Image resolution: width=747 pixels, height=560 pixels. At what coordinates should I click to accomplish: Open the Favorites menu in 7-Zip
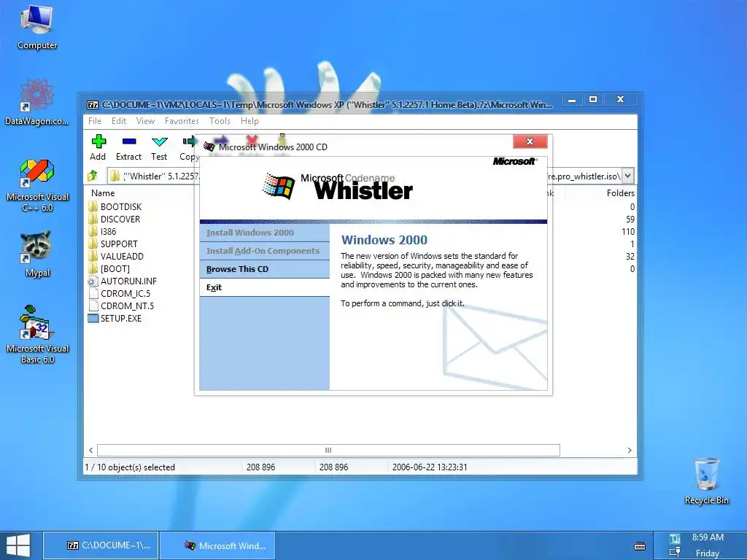click(182, 121)
